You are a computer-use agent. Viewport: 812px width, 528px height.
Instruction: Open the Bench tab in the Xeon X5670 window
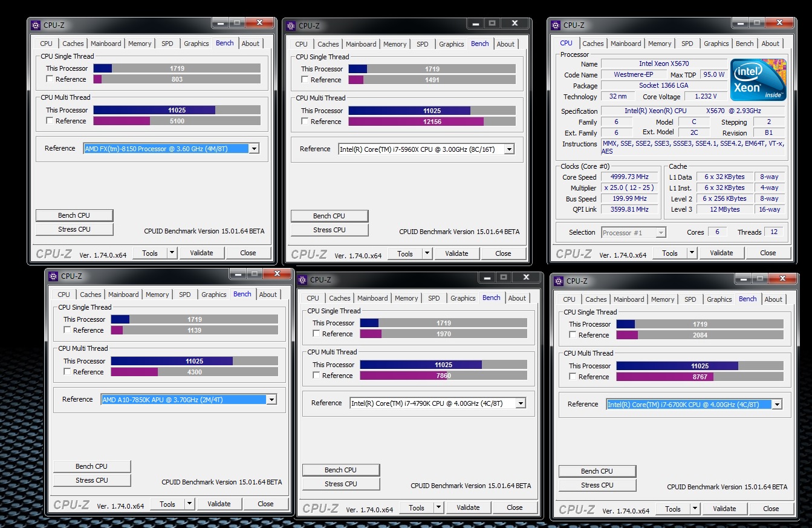(745, 44)
